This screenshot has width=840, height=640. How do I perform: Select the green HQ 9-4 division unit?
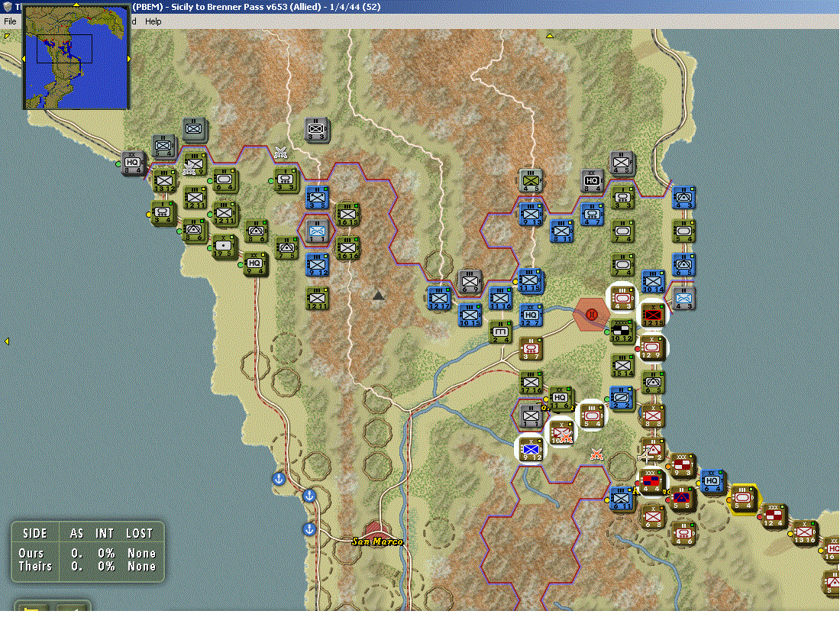(255, 264)
